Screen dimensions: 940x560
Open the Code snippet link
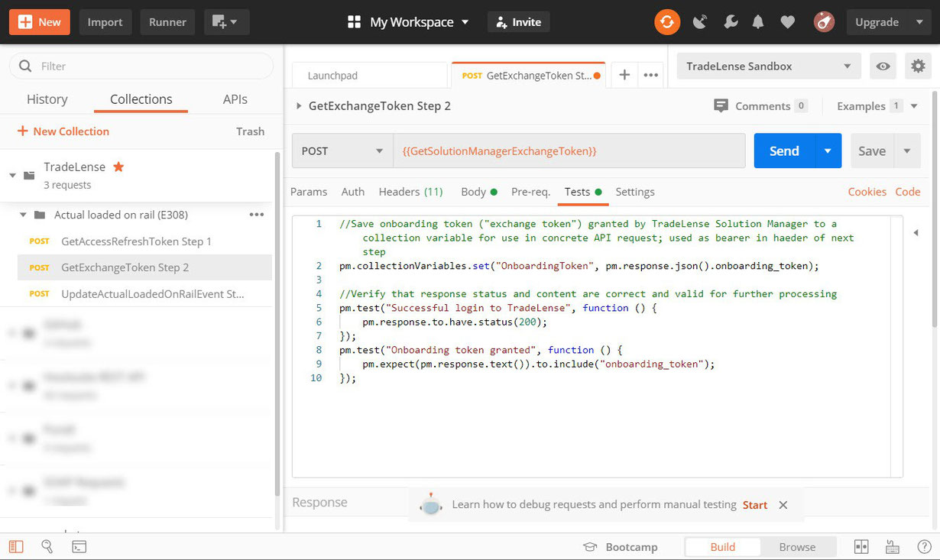point(908,192)
